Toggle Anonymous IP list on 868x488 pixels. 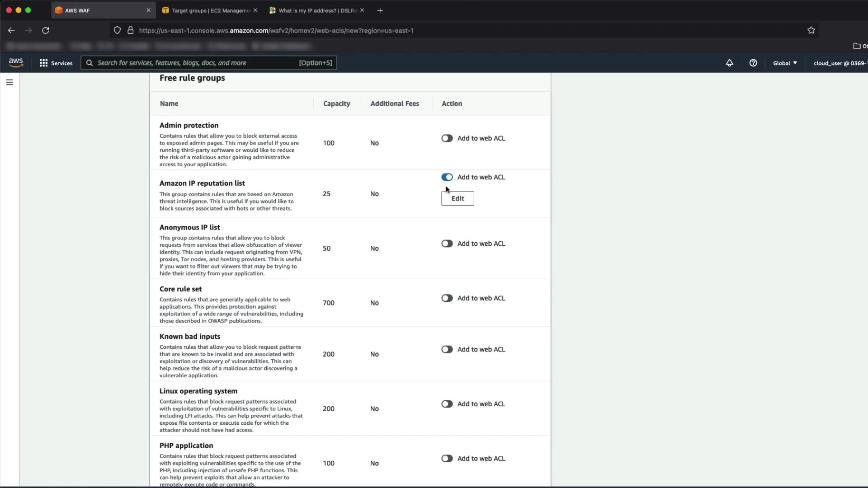pos(447,244)
